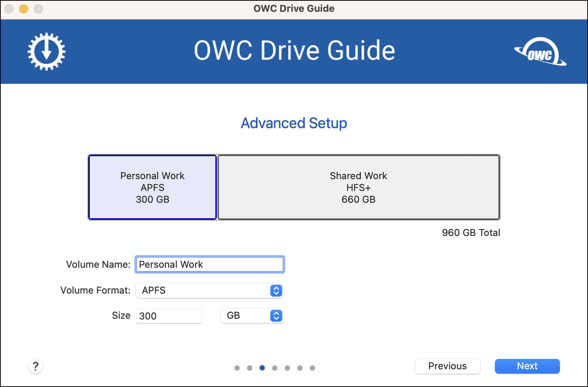The image size is (588, 387).
Task: Click the "OWC Drive Guide" banner title
Action: pyautogui.click(x=294, y=51)
